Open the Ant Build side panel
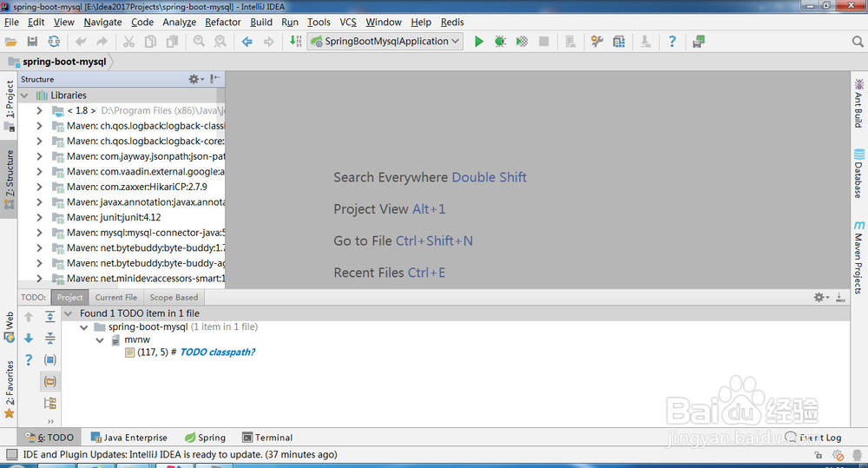Viewport: 868px width, 468px height. tap(858, 103)
